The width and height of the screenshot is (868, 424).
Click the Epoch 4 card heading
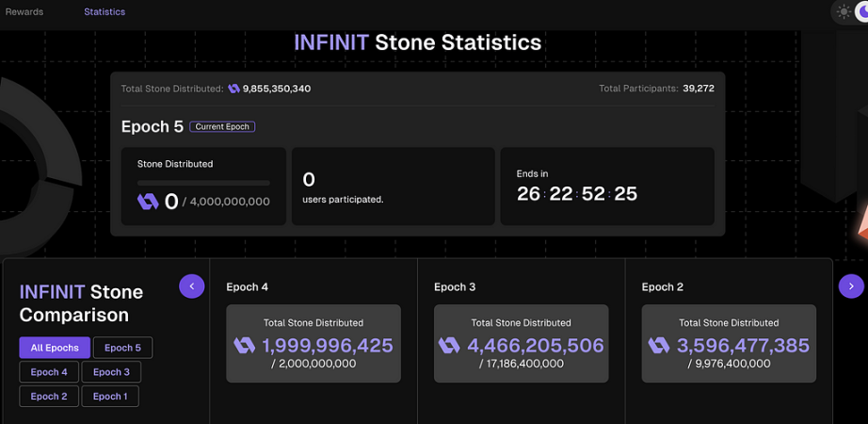point(247,287)
